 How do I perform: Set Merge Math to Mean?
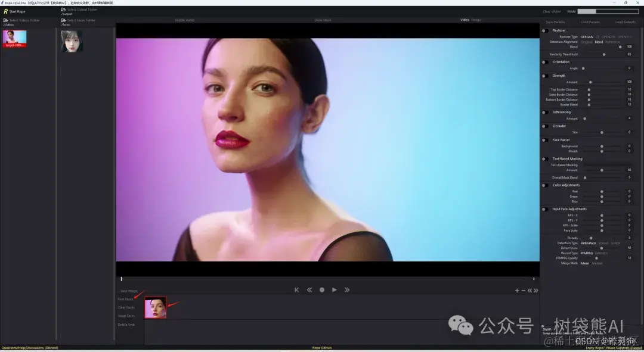coord(585,263)
